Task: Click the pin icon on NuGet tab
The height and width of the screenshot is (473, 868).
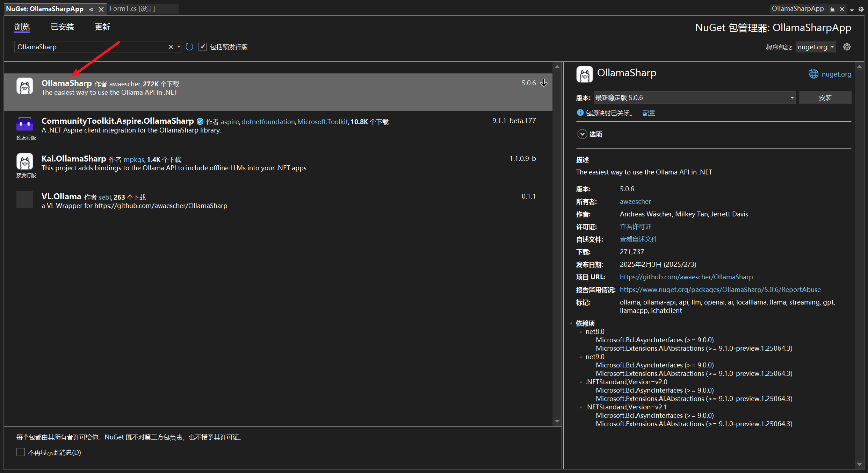Action: (92, 9)
